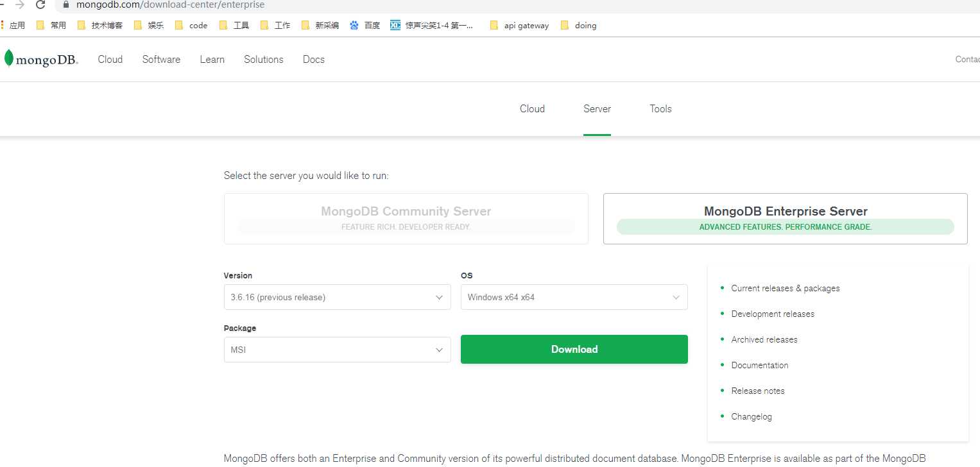This screenshot has width=980, height=467.
Task: Select MongoDB Enterprise Server option
Action: (x=786, y=219)
